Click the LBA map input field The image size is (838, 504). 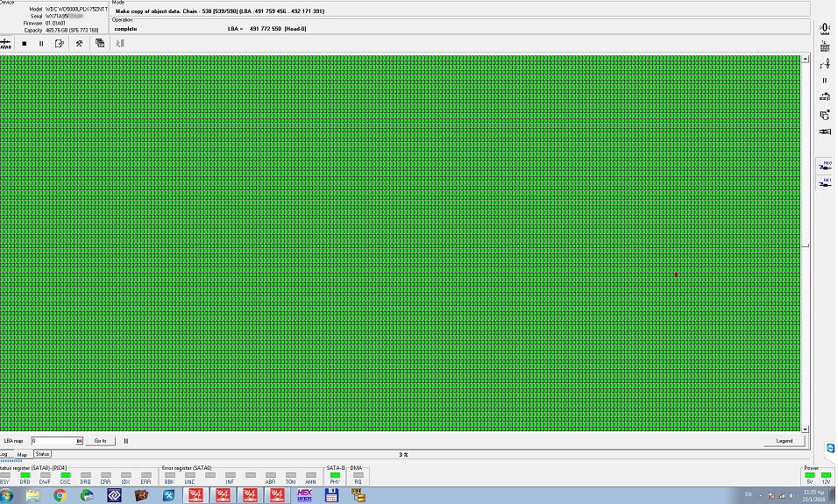point(53,441)
